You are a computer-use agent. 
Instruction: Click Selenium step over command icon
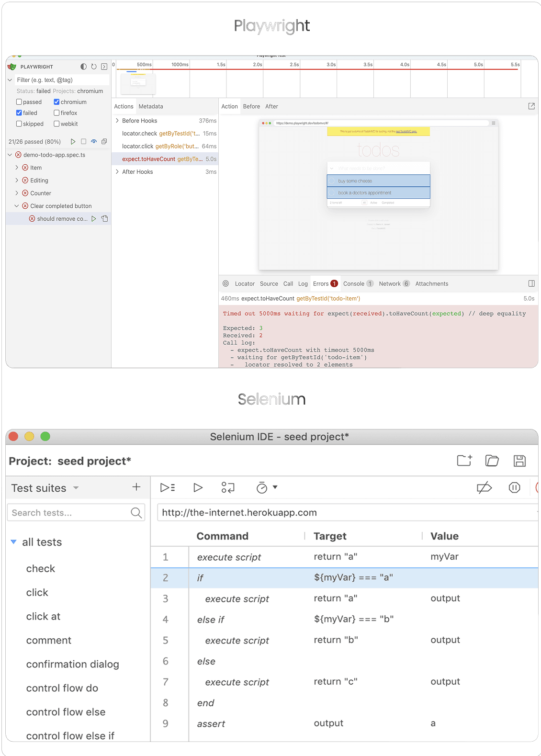(228, 487)
